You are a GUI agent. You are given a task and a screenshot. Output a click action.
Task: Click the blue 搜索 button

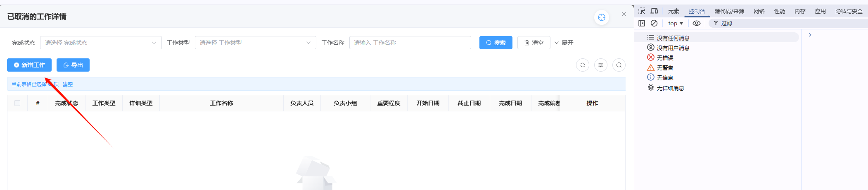[x=496, y=43]
